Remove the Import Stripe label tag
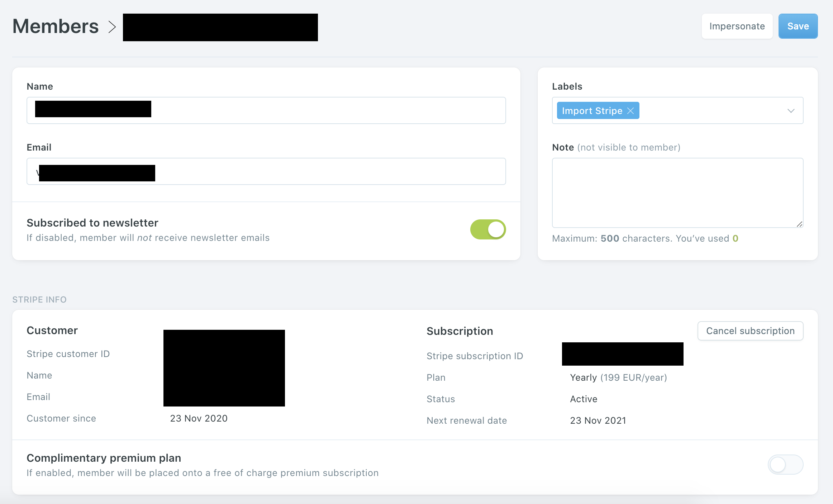Viewport: 833px width, 504px height. (630, 111)
